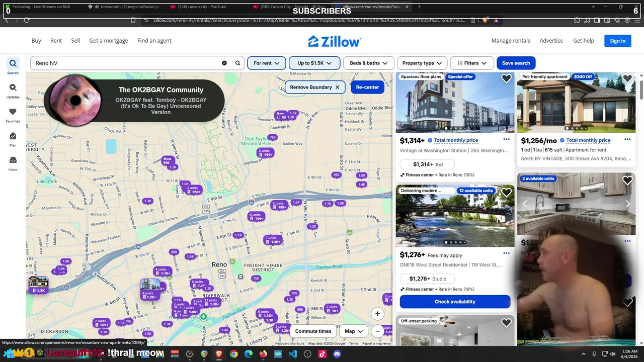This screenshot has height=362, width=644.
Task: Open the Property type dropdown
Action: [422, 63]
